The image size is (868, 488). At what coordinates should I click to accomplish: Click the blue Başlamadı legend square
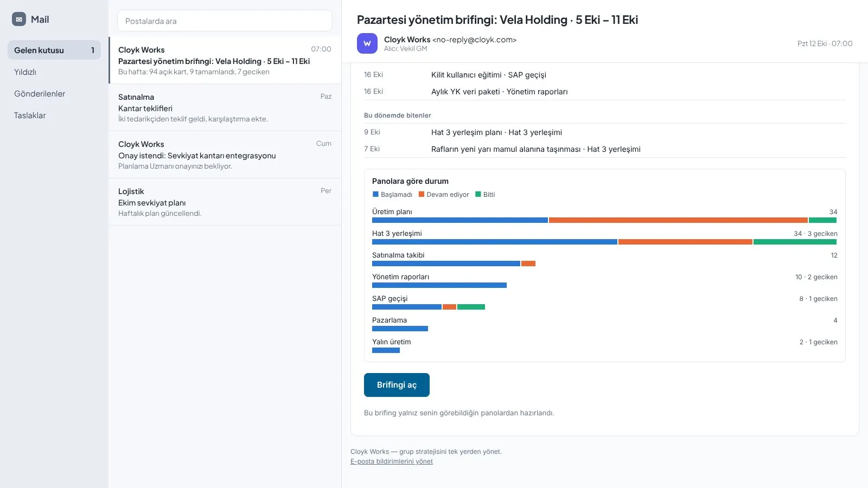375,194
